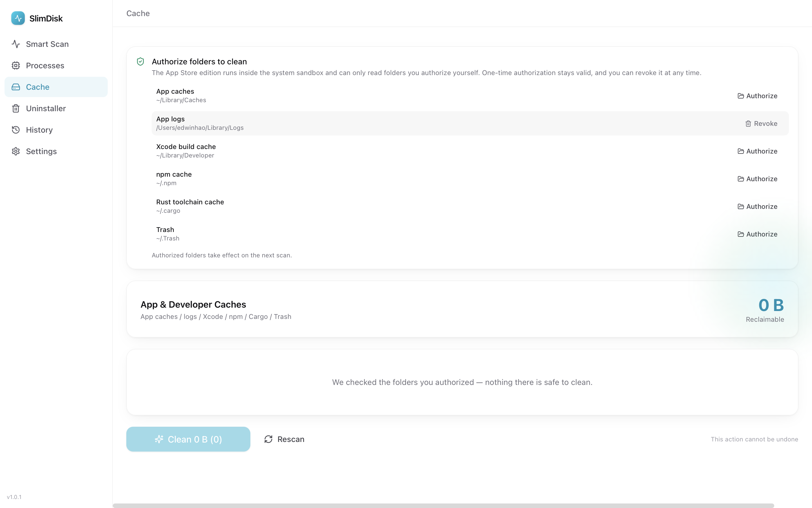Screen dimensions: 812x508
Task: Authorize the Trash folder
Action: (x=757, y=234)
